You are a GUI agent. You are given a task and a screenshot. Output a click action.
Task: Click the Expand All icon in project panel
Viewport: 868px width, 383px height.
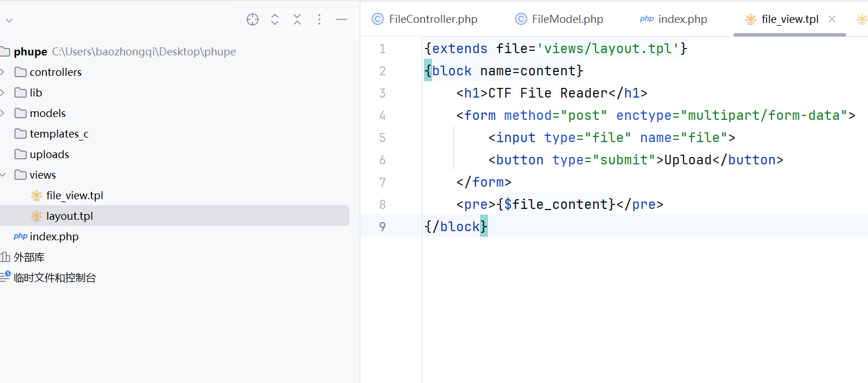275,20
